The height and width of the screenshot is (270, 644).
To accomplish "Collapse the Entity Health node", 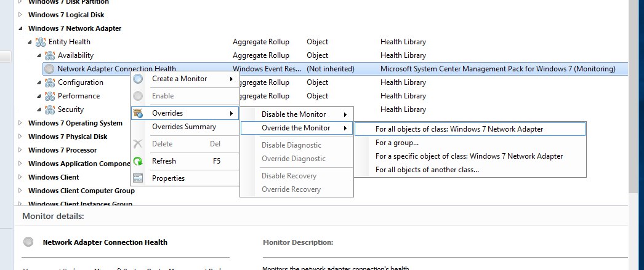I will point(30,42).
